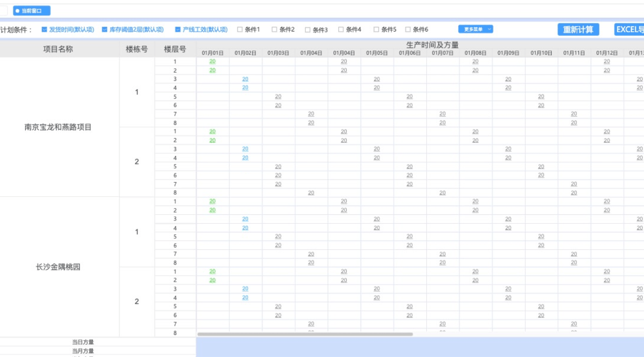This screenshot has height=357, width=644.
Task: Uncheck the 发货时间(默认项) checkbox
Action: pos(45,29)
